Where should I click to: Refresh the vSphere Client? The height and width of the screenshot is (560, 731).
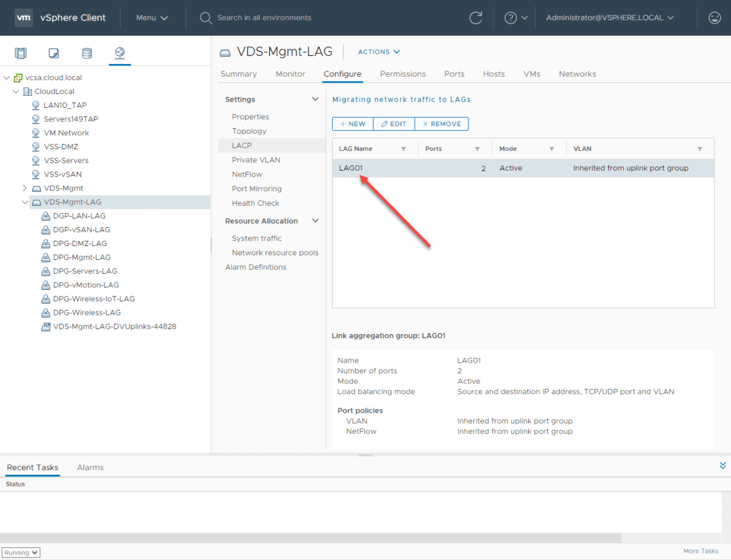point(476,18)
